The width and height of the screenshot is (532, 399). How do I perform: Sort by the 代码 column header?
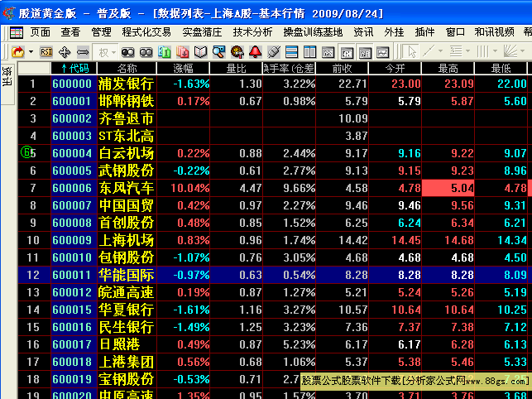pyautogui.click(x=74, y=69)
